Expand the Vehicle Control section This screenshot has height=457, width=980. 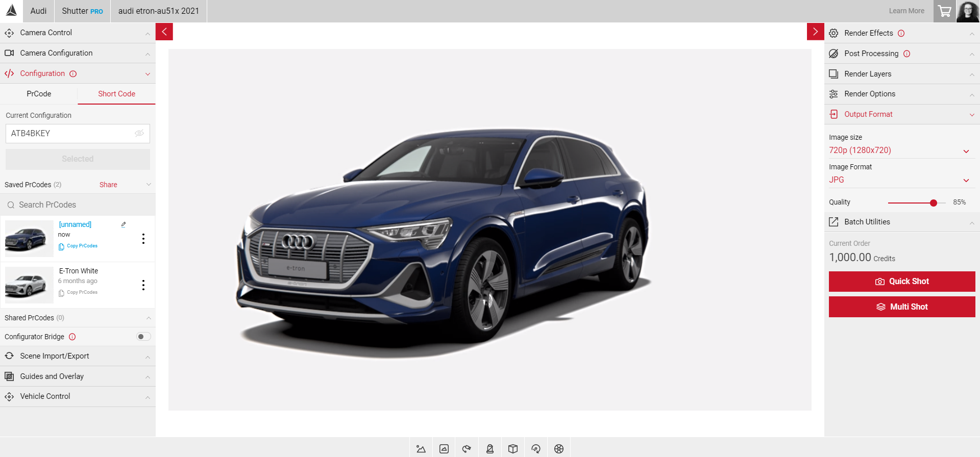point(78,396)
